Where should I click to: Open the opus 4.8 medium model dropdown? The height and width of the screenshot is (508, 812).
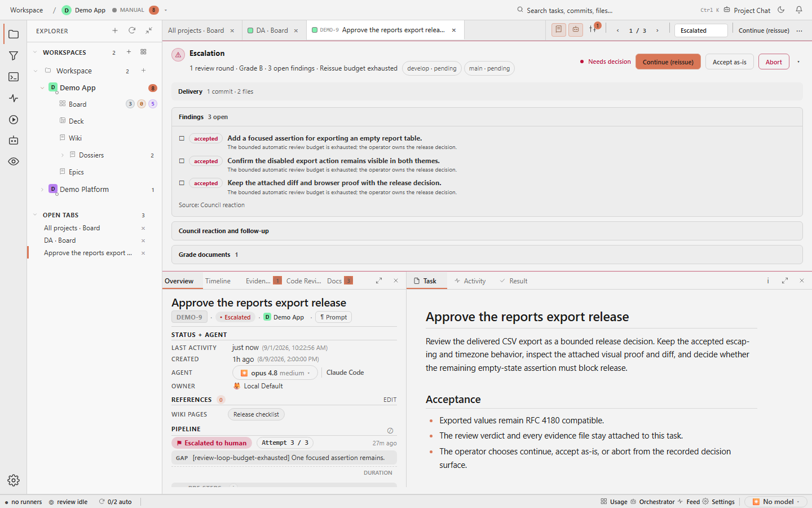(275, 373)
